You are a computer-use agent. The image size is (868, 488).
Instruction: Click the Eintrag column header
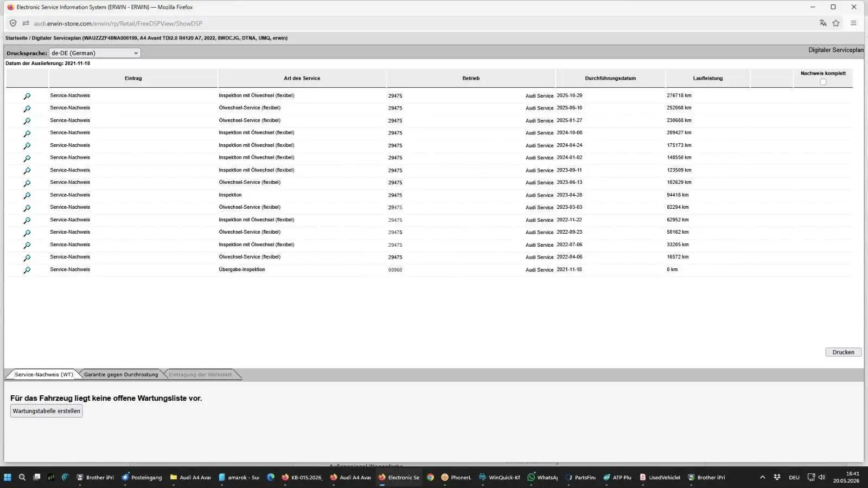point(133,78)
